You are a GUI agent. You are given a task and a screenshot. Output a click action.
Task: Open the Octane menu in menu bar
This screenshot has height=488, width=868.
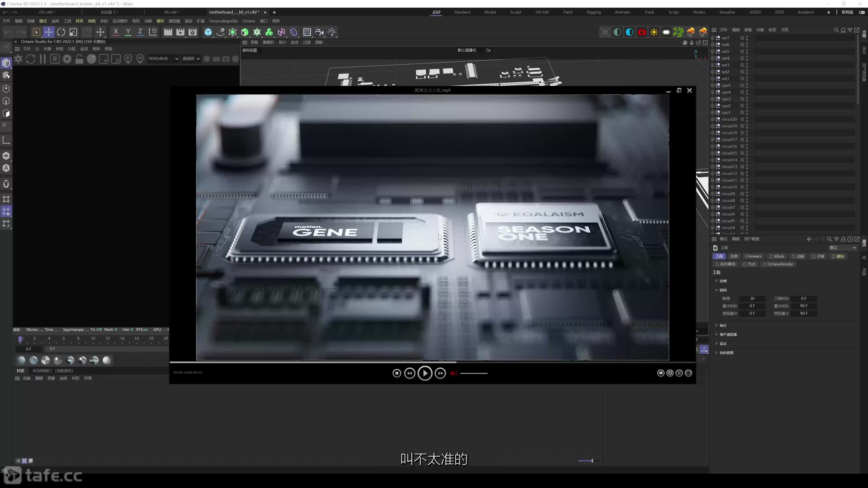[249, 21]
